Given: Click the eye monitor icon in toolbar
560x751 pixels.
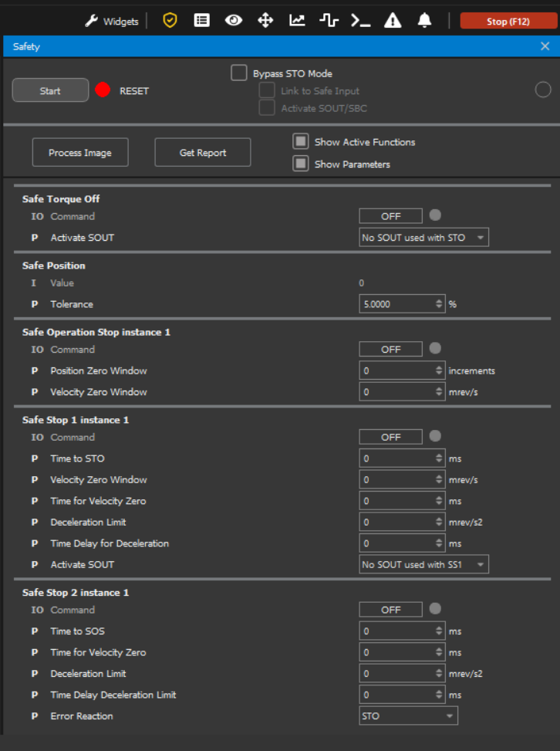Looking at the screenshot, I should [x=234, y=21].
